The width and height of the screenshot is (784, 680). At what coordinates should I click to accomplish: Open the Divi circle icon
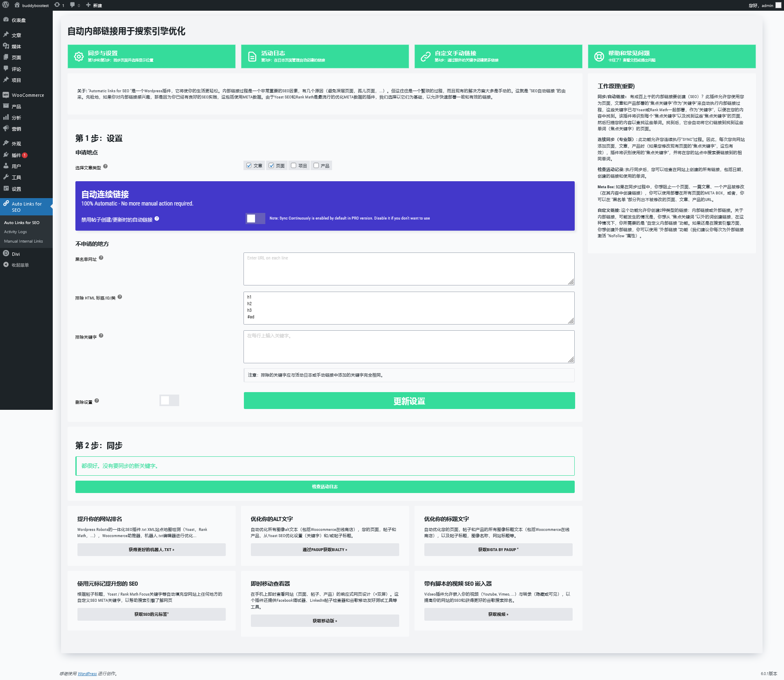coord(6,254)
